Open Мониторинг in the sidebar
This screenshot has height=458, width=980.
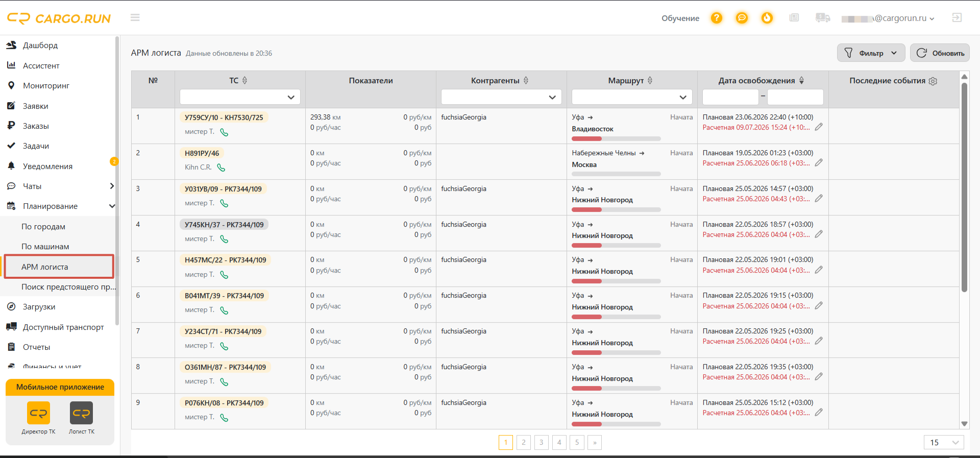click(46, 86)
